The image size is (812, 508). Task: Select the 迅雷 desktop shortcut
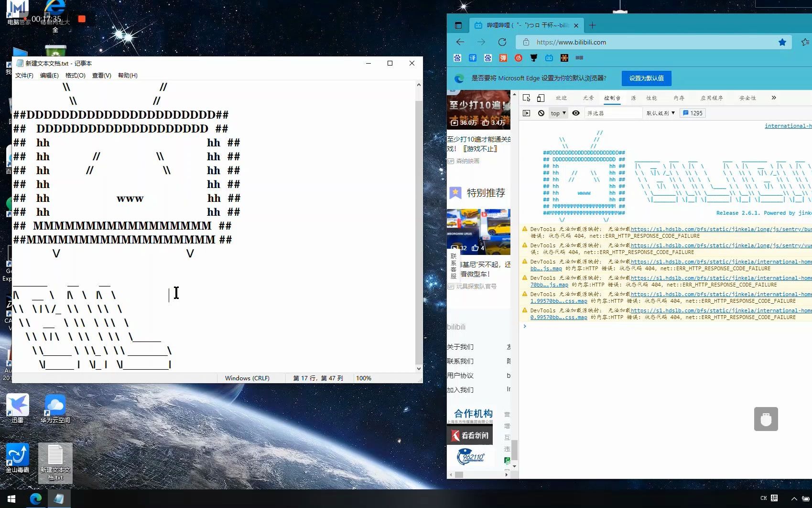[x=18, y=409]
